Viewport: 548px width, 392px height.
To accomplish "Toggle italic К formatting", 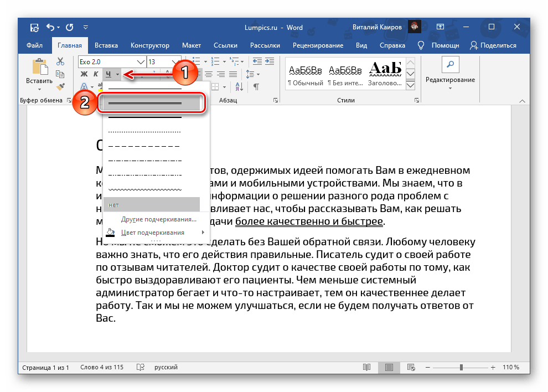I will coord(96,74).
